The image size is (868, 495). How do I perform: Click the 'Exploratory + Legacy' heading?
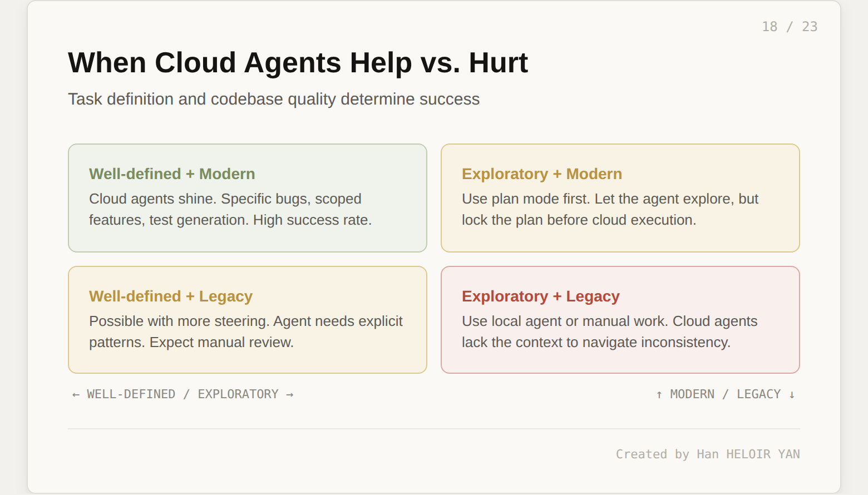tap(540, 296)
